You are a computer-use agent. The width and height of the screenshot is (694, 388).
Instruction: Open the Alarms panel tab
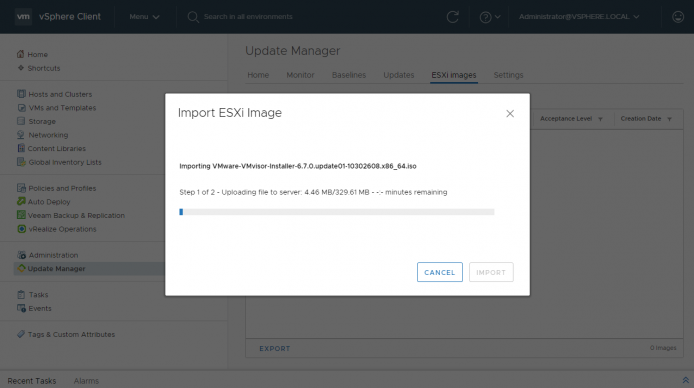86,380
